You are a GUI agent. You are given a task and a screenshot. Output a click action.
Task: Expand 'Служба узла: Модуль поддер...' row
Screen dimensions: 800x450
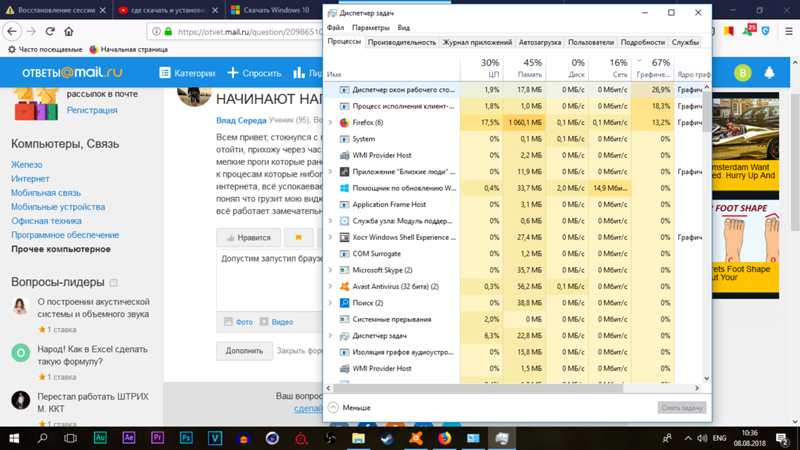point(330,221)
